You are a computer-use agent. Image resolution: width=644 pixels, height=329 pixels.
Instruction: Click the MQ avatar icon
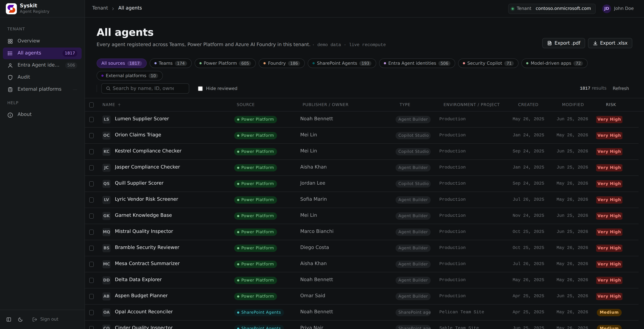point(106,232)
